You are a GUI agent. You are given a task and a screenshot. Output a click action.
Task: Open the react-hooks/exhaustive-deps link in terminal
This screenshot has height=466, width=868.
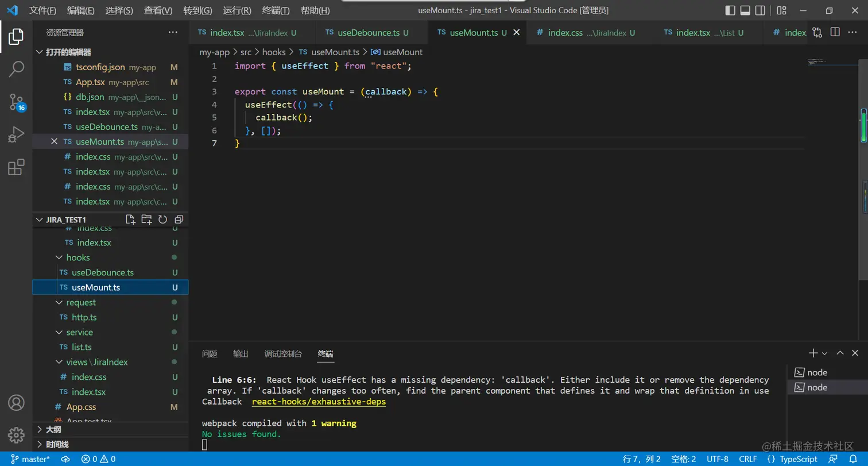pyautogui.click(x=319, y=402)
